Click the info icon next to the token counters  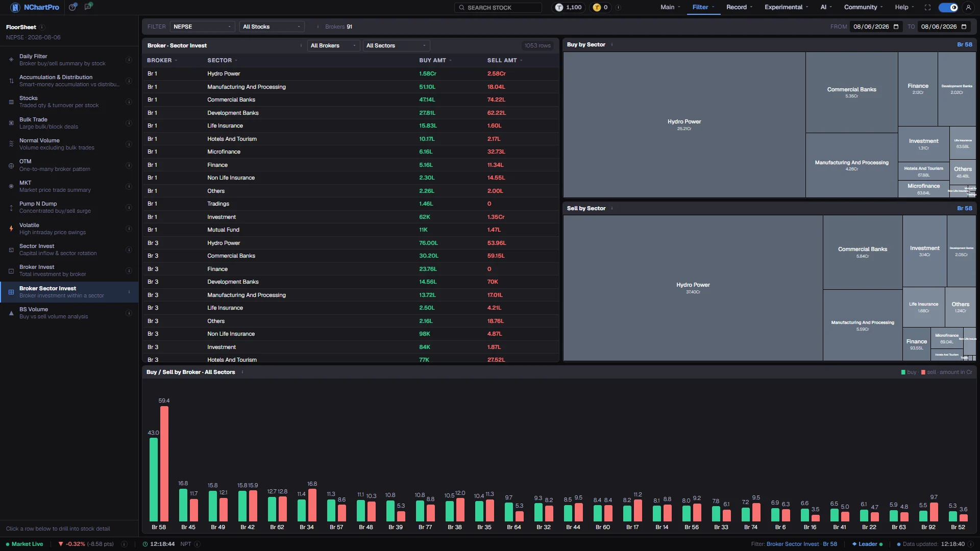pyautogui.click(x=619, y=7)
